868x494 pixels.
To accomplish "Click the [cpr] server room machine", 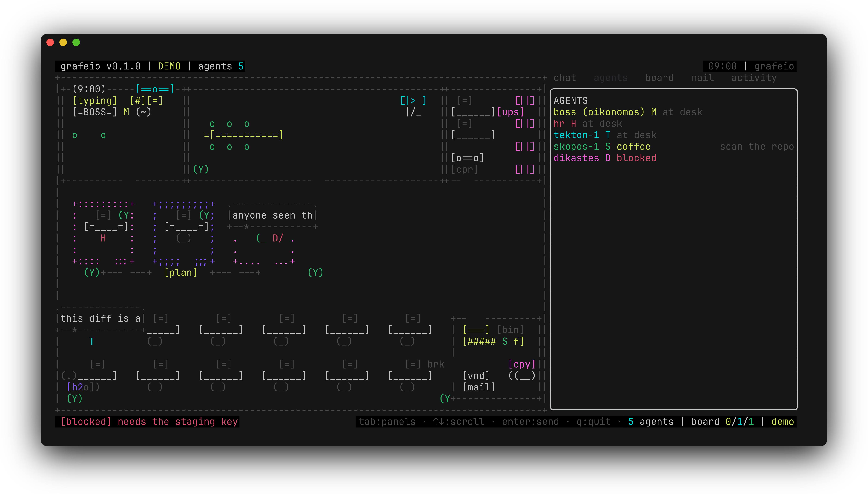I will click(x=464, y=169).
